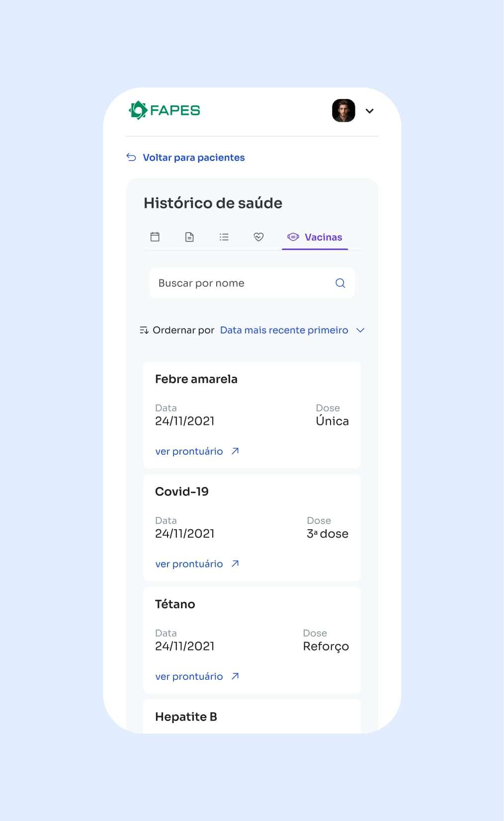Open ver prontuário for Febre amarela
Image resolution: width=504 pixels, height=821 pixels.
[189, 451]
